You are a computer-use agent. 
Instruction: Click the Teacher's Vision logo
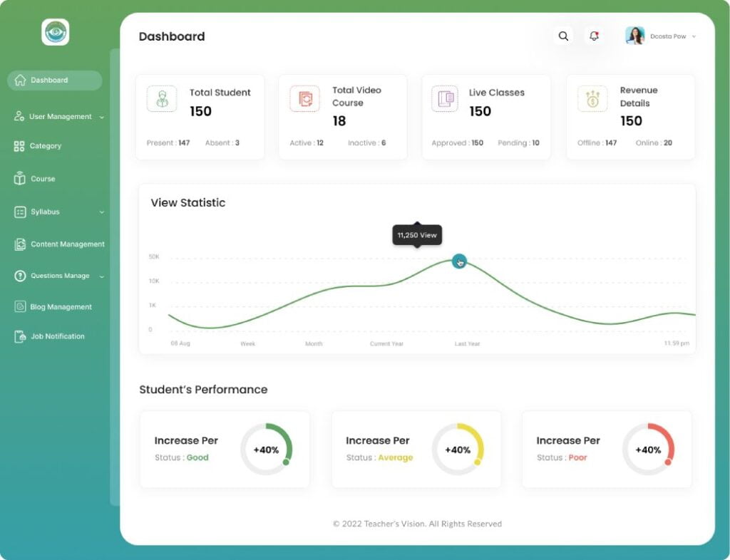point(56,32)
